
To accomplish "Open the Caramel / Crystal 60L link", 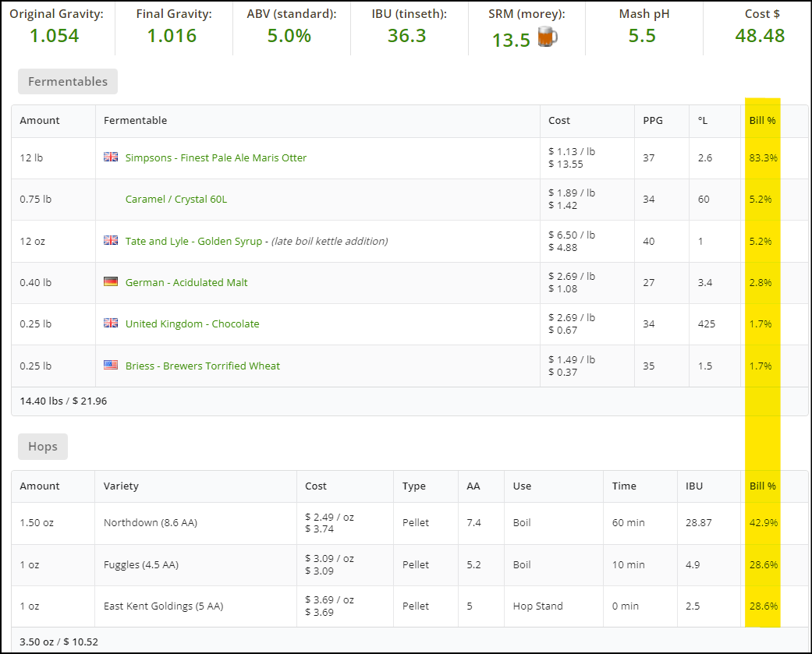I will (176, 200).
